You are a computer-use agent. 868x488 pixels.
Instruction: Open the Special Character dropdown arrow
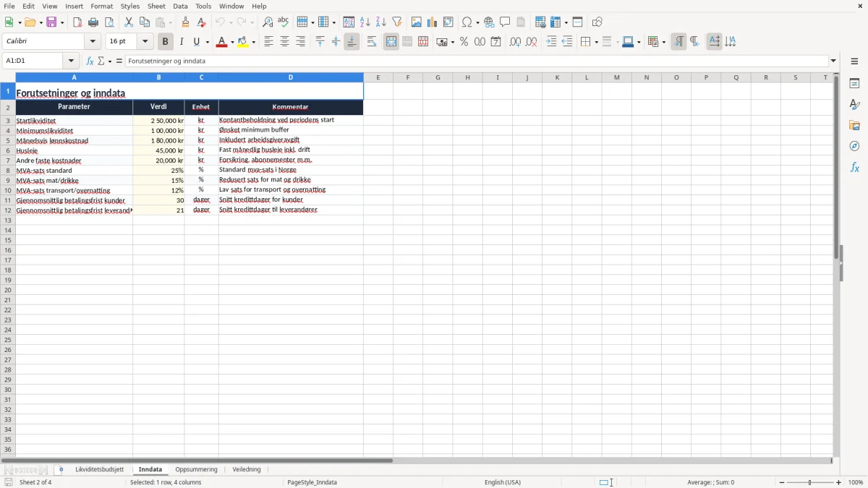pos(477,22)
